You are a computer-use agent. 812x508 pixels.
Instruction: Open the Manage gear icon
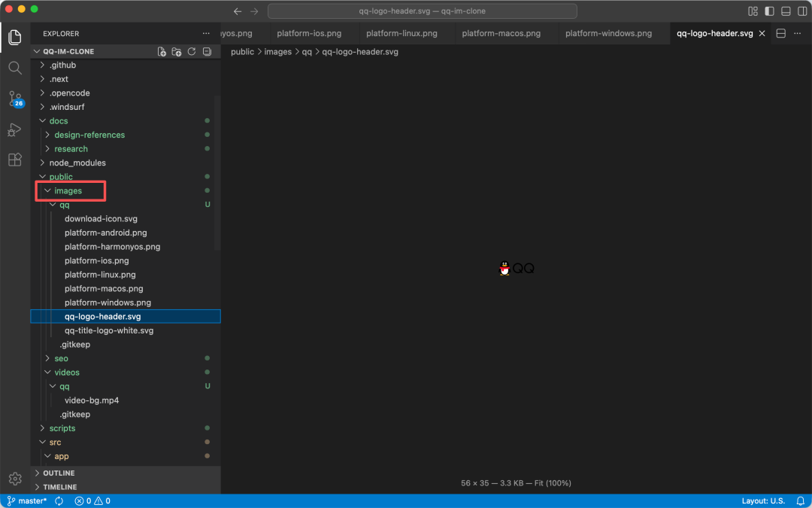tap(15, 479)
